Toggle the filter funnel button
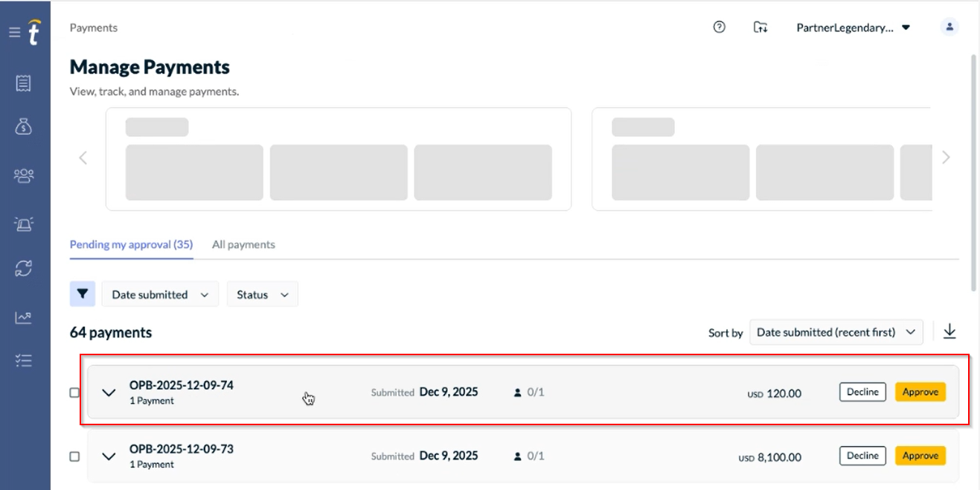This screenshot has width=980, height=490. click(x=83, y=294)
